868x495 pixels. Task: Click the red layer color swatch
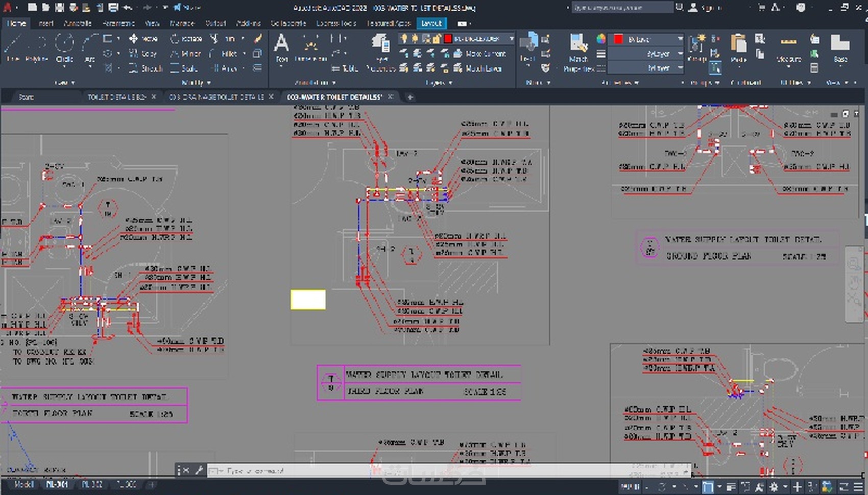click(x=448, y=39)
